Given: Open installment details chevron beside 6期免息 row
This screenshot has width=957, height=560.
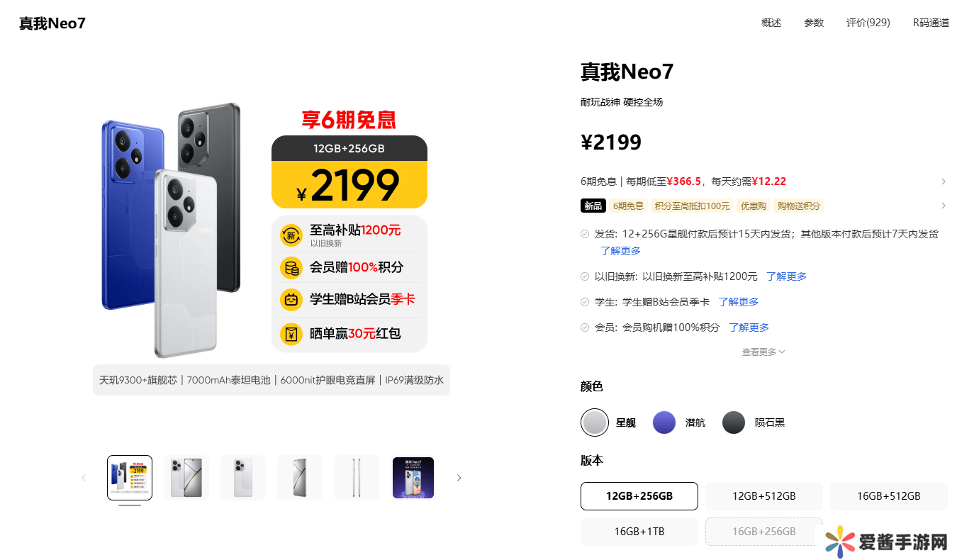Looking at the screenshot, I should click(x=944, y=181).
